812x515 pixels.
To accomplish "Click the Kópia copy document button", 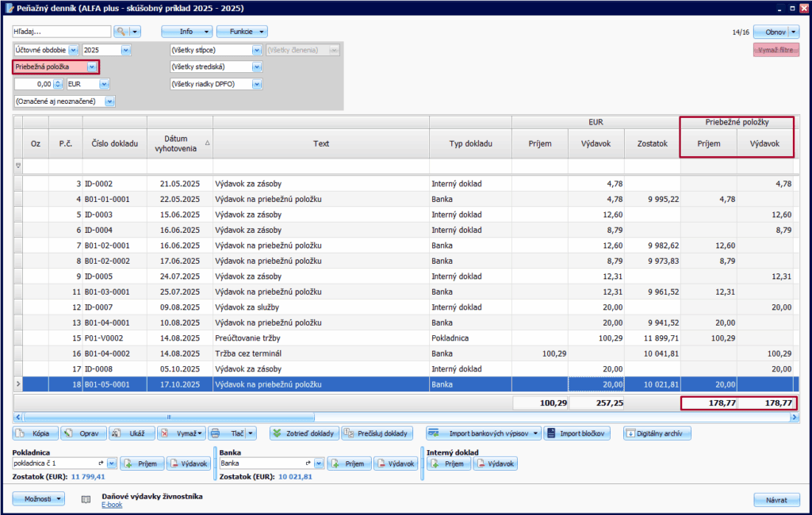I will click(36, 433).
